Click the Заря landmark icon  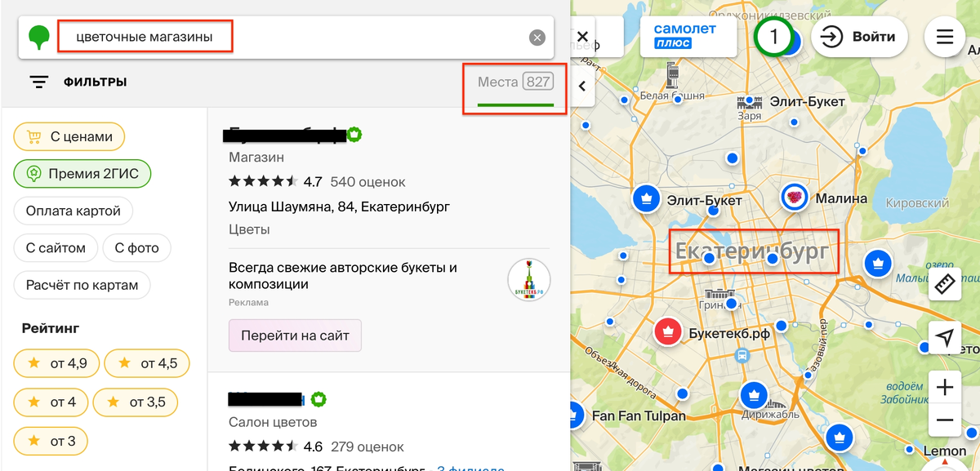(x=750, y=102)
